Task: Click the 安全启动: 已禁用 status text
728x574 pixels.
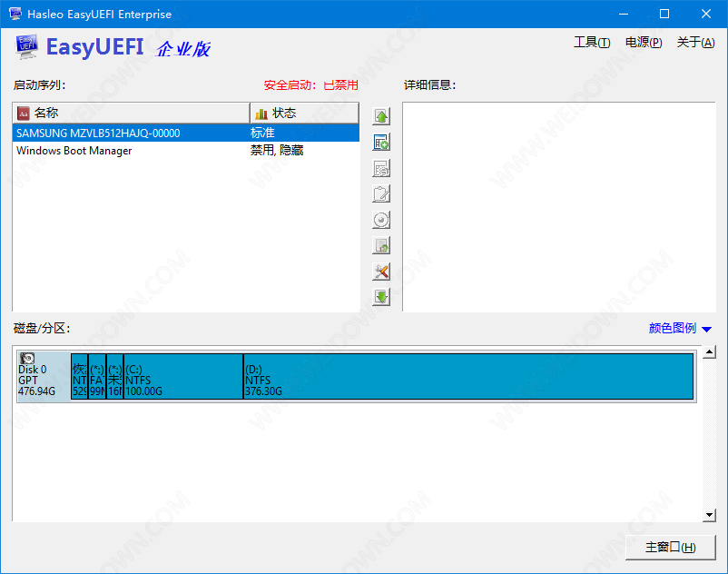Action: [310, 85]
